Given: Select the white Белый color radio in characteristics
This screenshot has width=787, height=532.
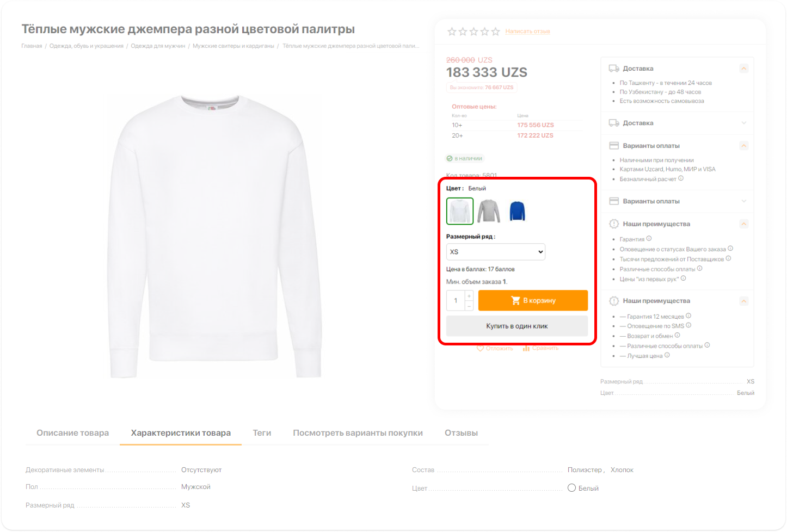Looking at the screenshot, I should tap(571, 488).
